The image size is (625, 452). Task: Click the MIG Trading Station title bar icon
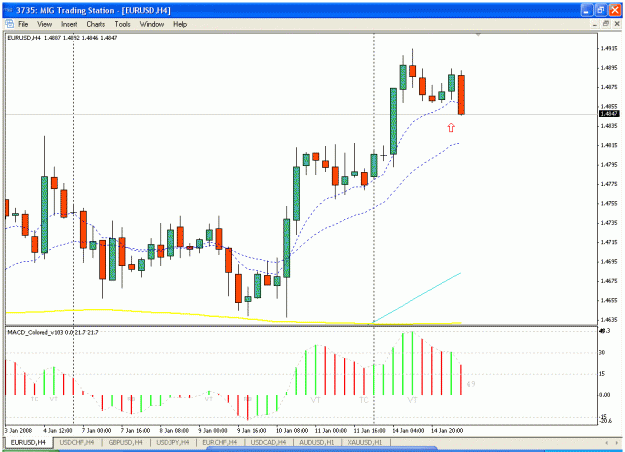coord(9,10)
